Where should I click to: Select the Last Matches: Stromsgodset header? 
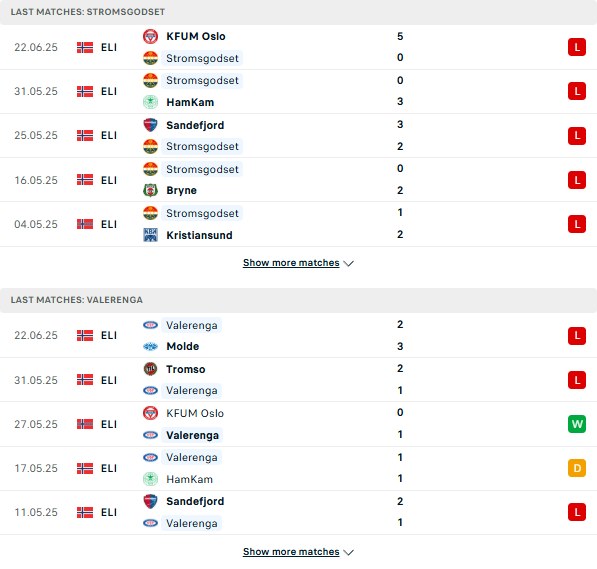click(88, 12)
